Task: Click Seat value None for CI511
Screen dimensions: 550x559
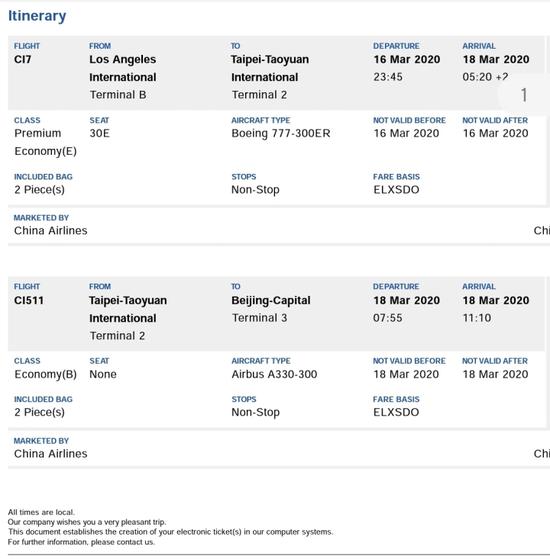Action: pyautogui.click(x=103, y=374)
